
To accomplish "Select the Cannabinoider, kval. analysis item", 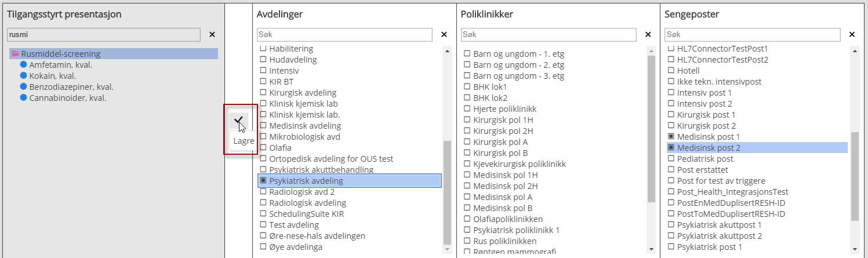I will pyautogui.click(x=67, y=98).
